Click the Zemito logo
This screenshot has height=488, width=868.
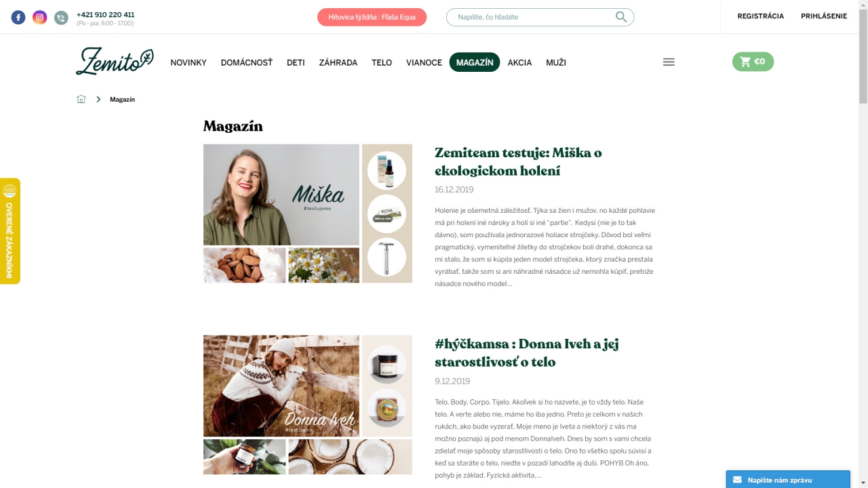(115, 62)
